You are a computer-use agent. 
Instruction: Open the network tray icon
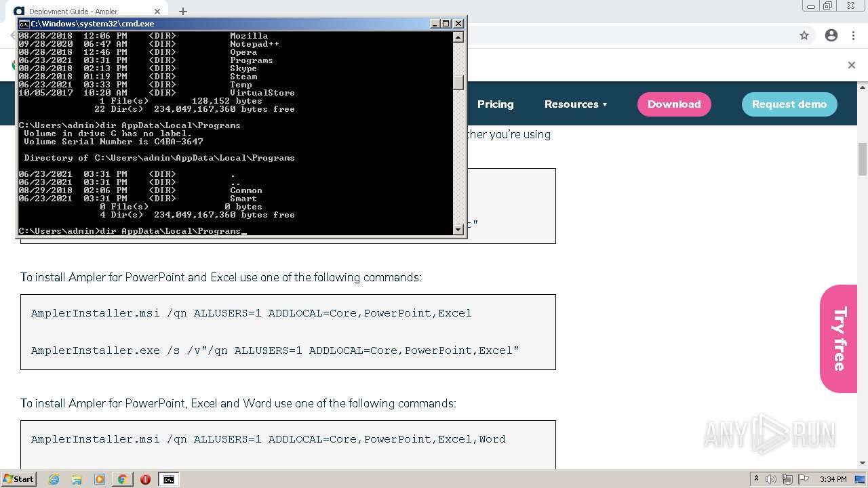(x=787, y=479)
